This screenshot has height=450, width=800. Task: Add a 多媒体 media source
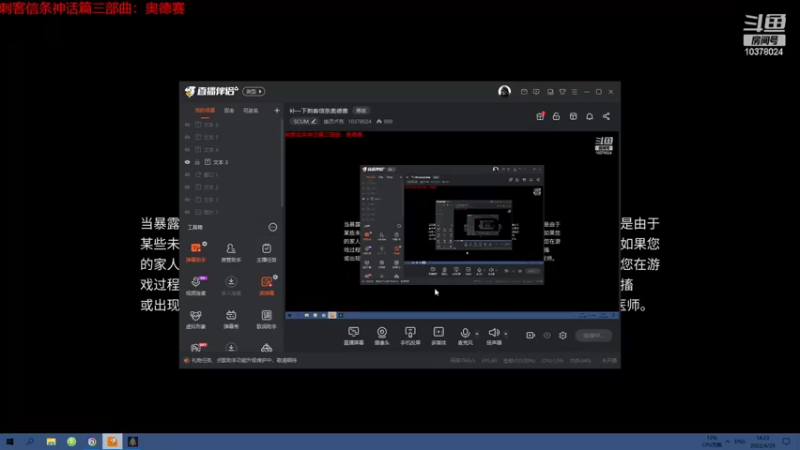[439, 336]
